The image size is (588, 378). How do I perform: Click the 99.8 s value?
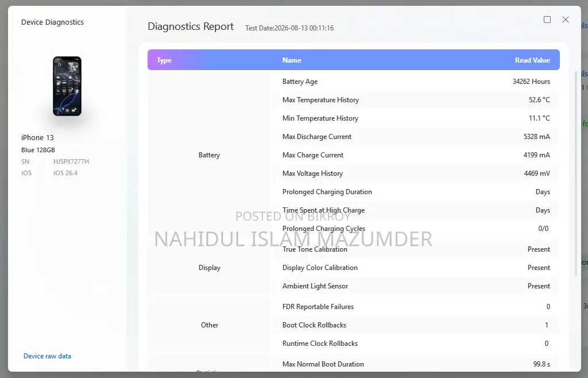click(x=541, y=364)
